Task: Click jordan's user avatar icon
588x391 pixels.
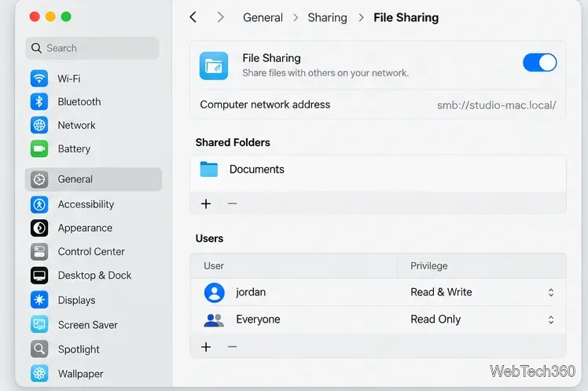Action: pos(214,293)
